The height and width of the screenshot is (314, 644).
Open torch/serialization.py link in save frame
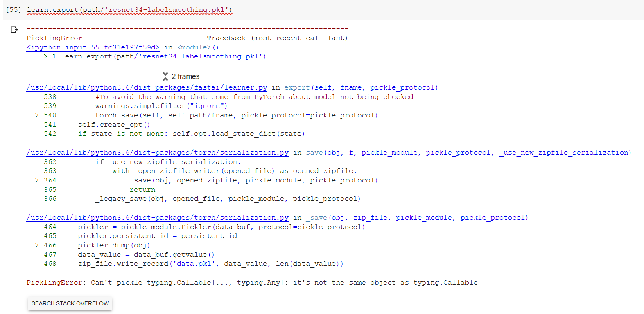158,153
